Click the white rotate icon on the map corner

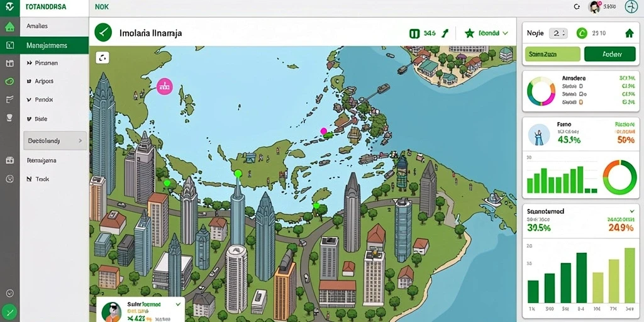(x=103, y=58)
